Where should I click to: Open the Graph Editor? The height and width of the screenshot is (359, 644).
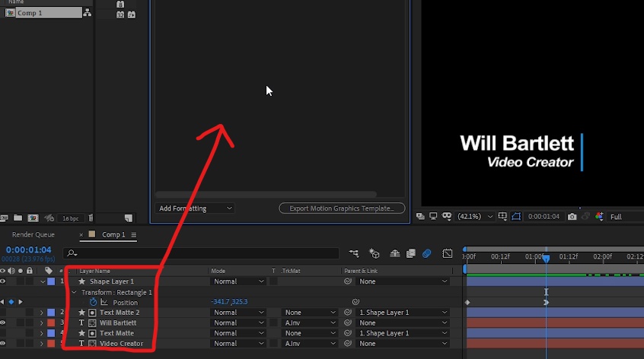point(448,253)
